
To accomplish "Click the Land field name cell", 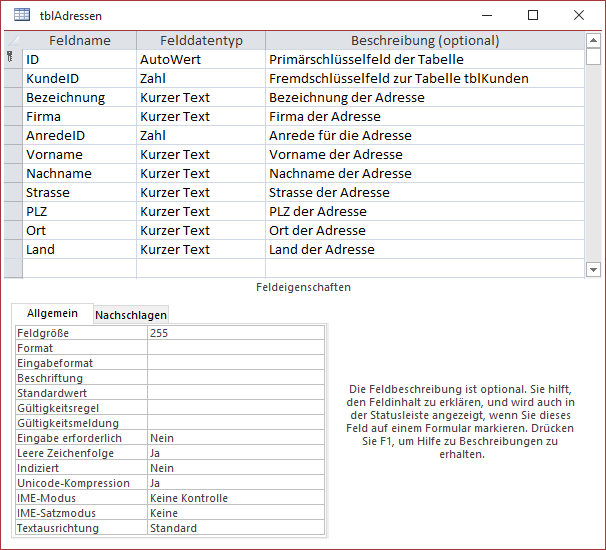I will tap(80, 249).
